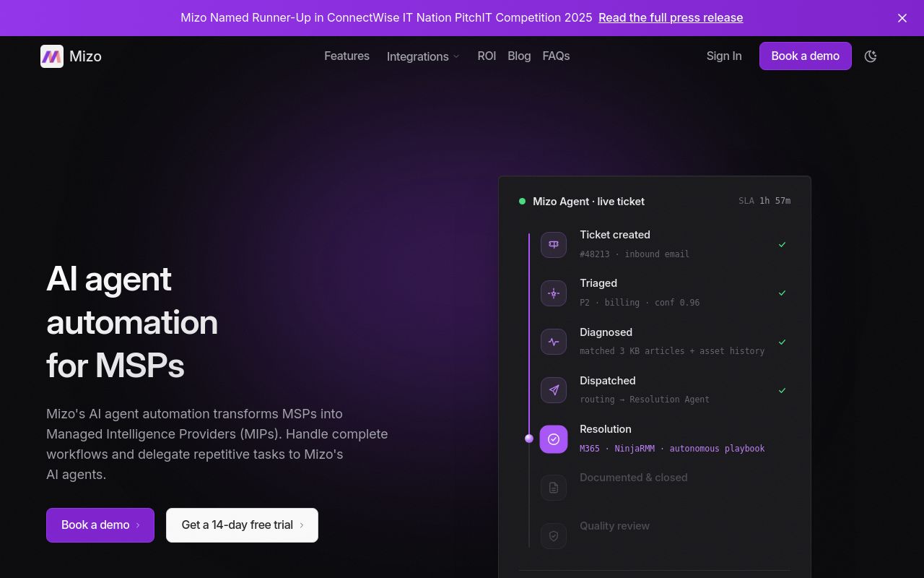The image size is (924, 578).
Task: Click '#48213 · inbound email' text
Action: pyautogui.click(x=635, y=254)
